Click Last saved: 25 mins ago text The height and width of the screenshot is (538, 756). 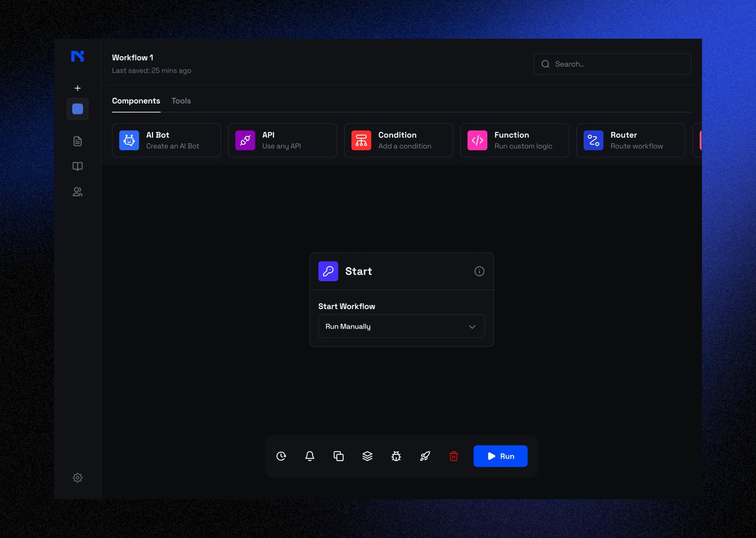pyautogui.click(x=152, y=71)
